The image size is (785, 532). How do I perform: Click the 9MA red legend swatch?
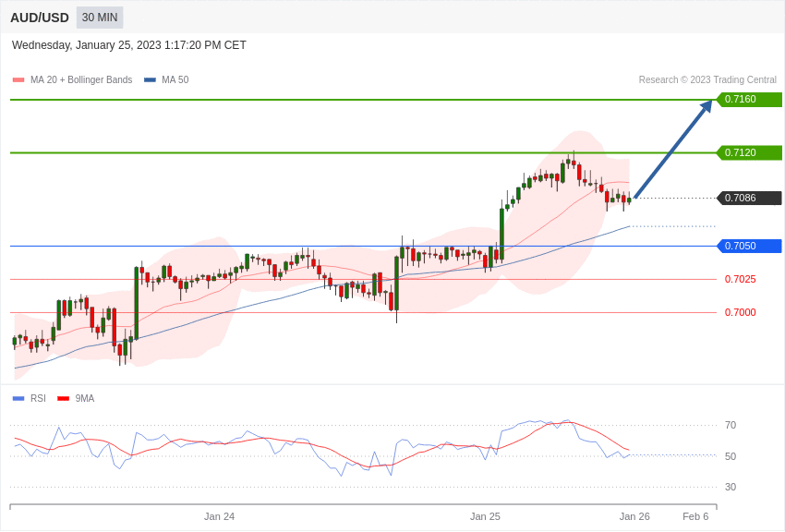(x=63, y=399)
